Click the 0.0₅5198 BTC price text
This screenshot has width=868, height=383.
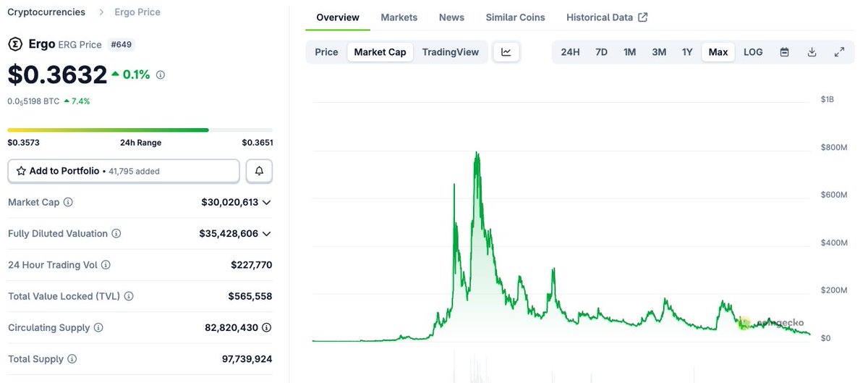[33, 101]
